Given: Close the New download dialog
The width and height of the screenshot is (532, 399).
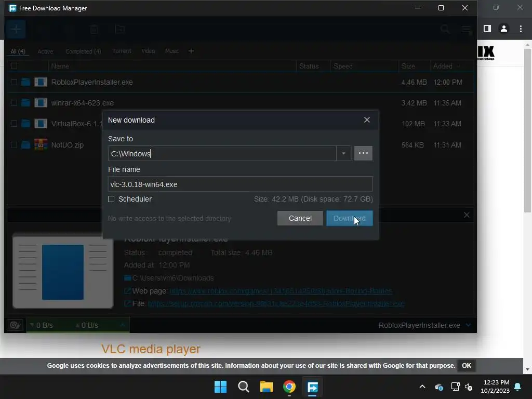Looking at the screenshot, I should [x=367, y=120].
